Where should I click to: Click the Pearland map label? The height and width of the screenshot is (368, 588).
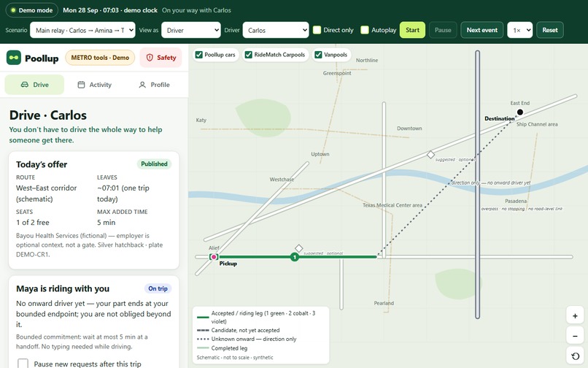[384, 303]
